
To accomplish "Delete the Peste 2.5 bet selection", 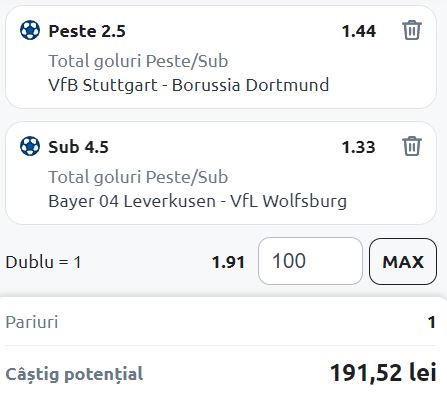I will 412,30.
